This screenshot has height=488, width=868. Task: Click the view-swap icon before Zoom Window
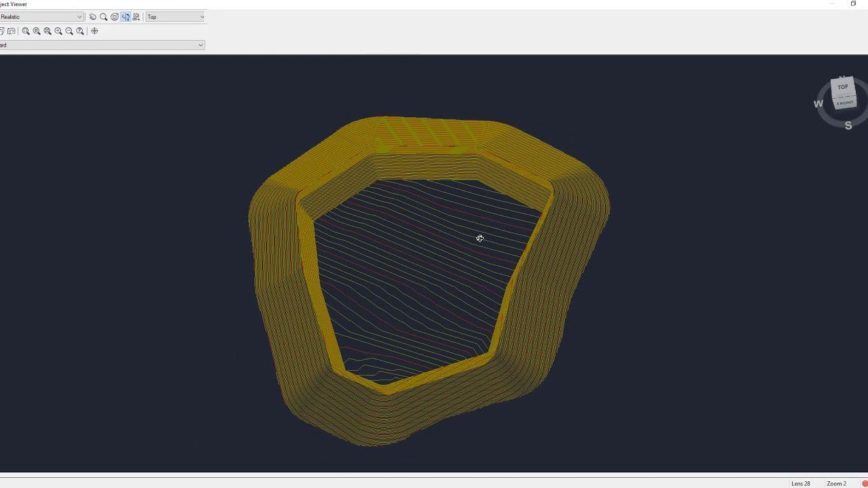pos(12,31)
